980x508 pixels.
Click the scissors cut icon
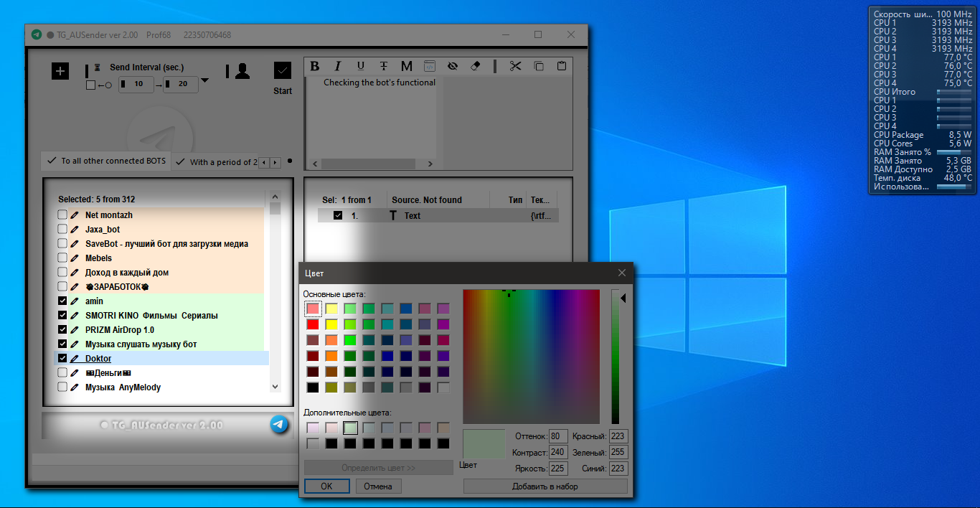tap(515, 66)
